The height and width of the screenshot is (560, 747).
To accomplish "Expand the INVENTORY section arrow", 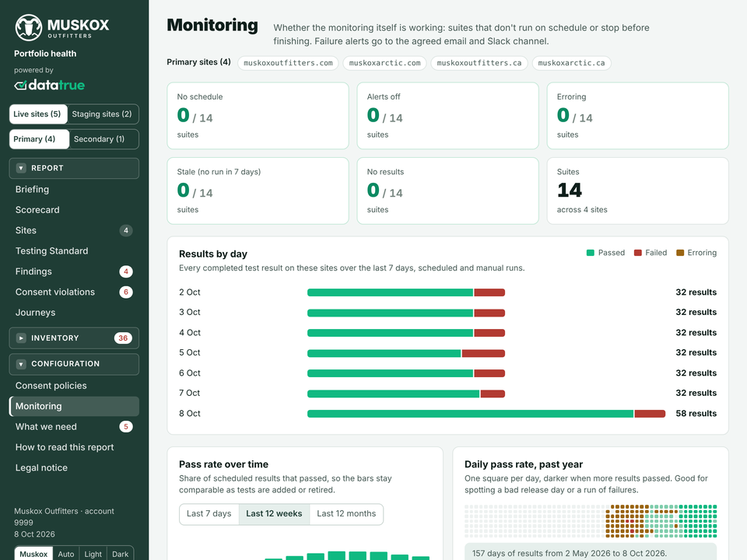I will tap(21, 338).
